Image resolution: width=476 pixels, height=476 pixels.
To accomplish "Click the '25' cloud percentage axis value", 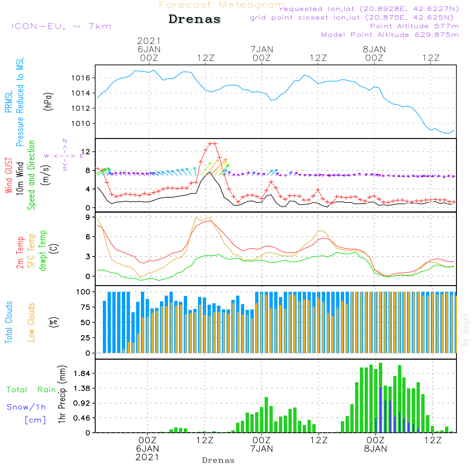I will [85, 337].
